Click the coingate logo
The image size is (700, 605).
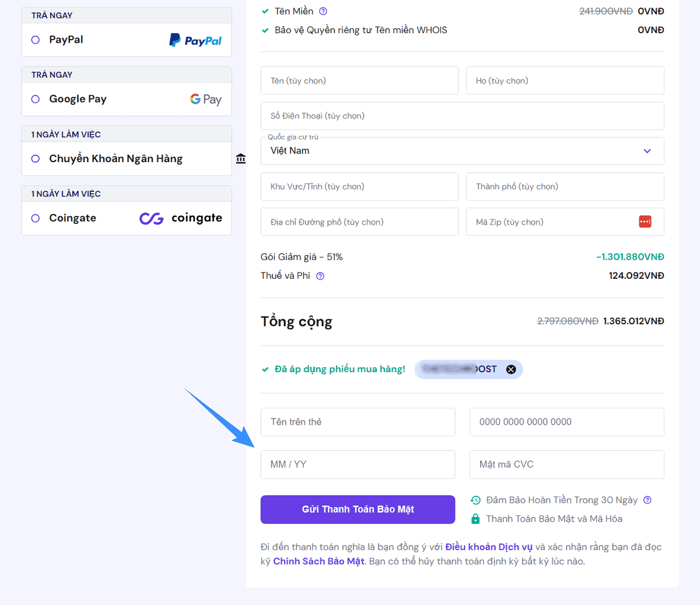point(181,218)
